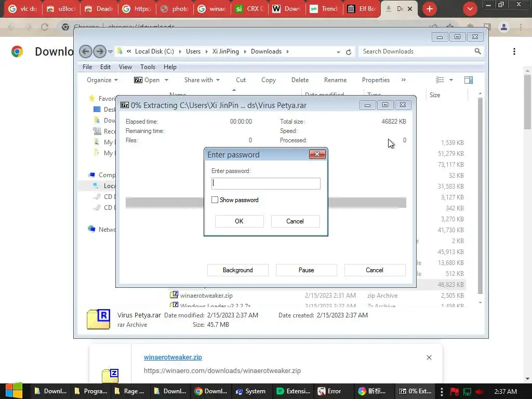Open Chrome downloads page more actions menu
Viewport: 532px width, 399px height.
coord(514,51)
